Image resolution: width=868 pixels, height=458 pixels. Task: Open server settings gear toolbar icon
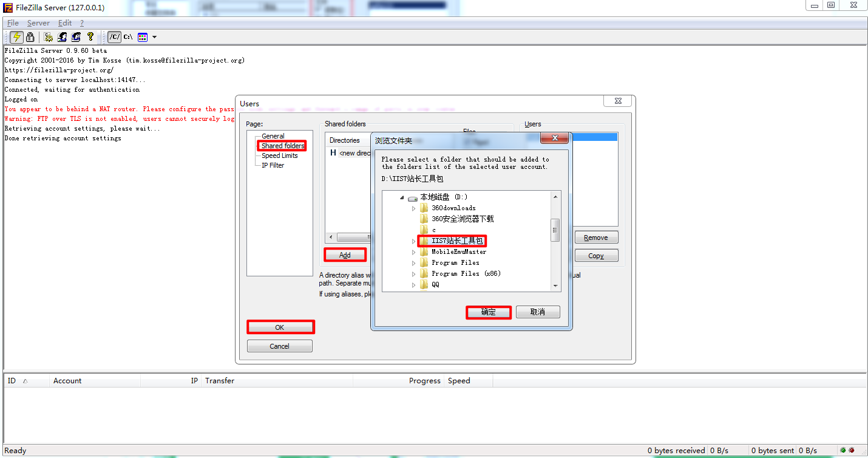pyautogui.click(x=49, y=37)
